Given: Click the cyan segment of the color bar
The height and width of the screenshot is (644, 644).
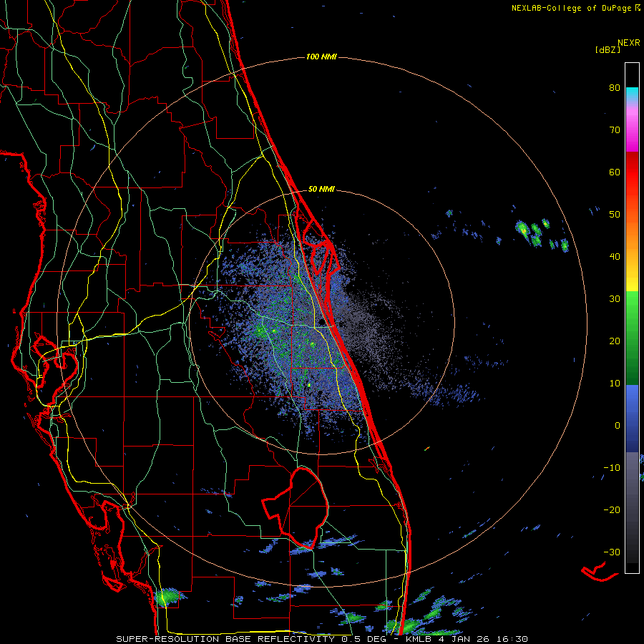Looking at the screenshot, I should coord(632,93).
